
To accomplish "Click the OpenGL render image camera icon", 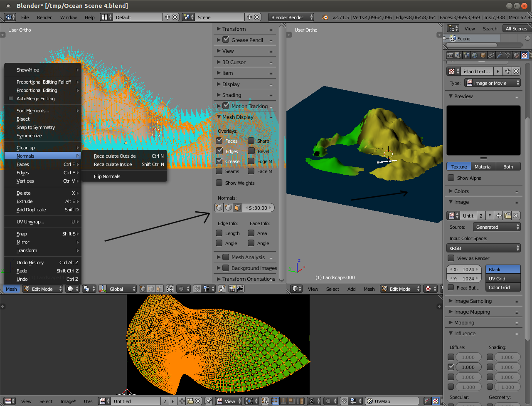I will pos(232,289).
